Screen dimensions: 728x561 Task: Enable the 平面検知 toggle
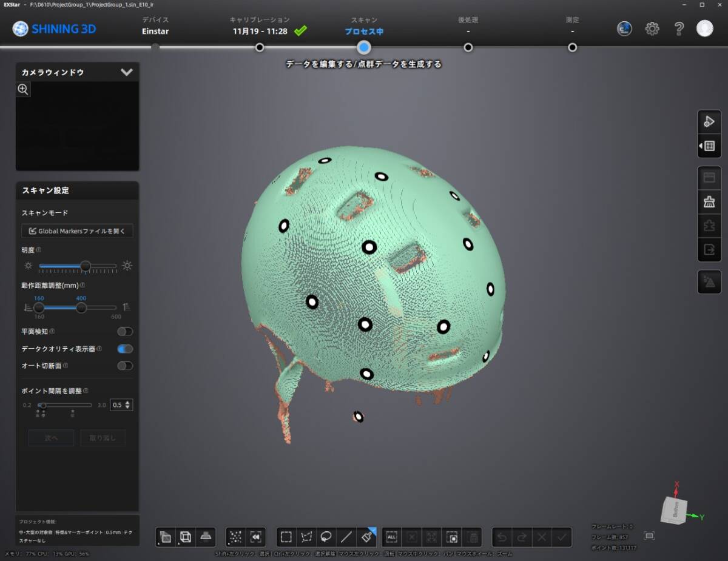coord(125,332)
